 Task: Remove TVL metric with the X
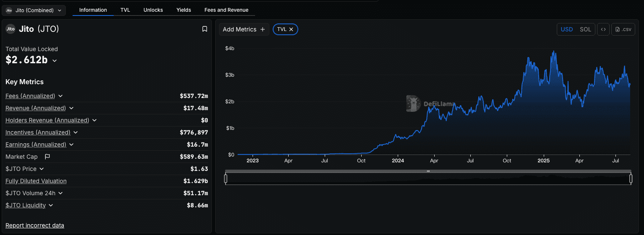click(291, 29)
